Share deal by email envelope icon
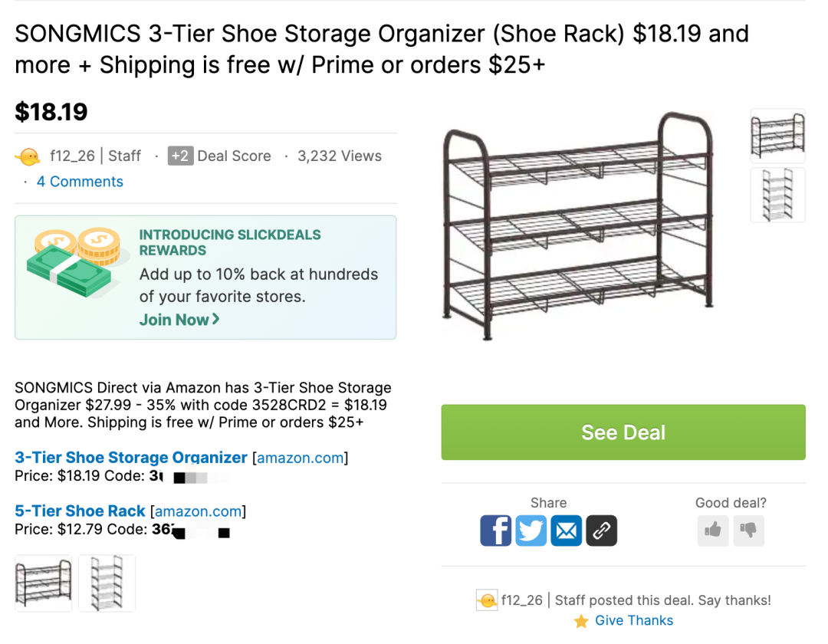The width and height of the screenshot is (828, 644). point(566,530)
